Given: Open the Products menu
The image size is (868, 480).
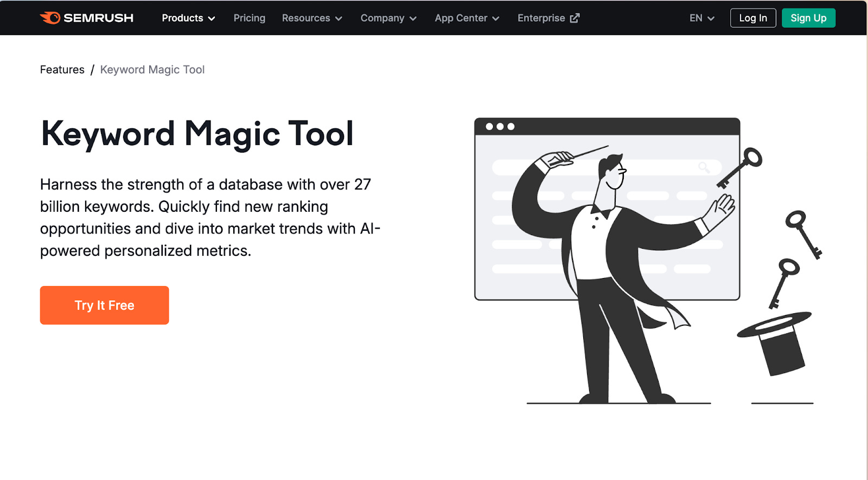Looking at the screenshot, I should pos(188,18).
